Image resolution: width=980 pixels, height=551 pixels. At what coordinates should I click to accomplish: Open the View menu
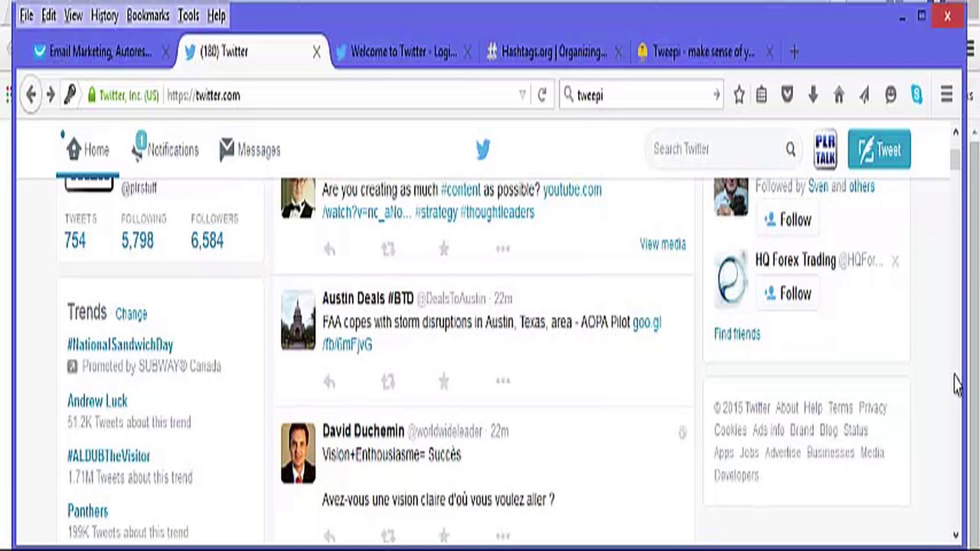pos(73,15)
